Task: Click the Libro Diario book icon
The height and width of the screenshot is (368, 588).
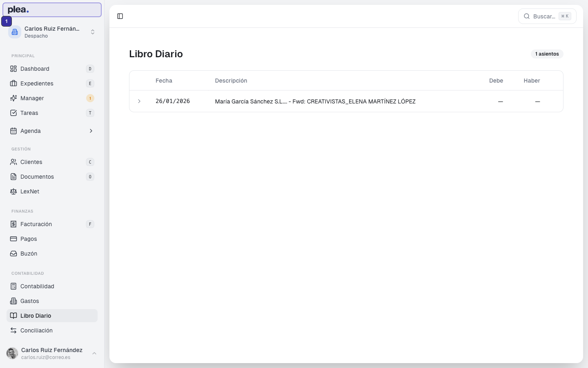Action: click(13, 316)
